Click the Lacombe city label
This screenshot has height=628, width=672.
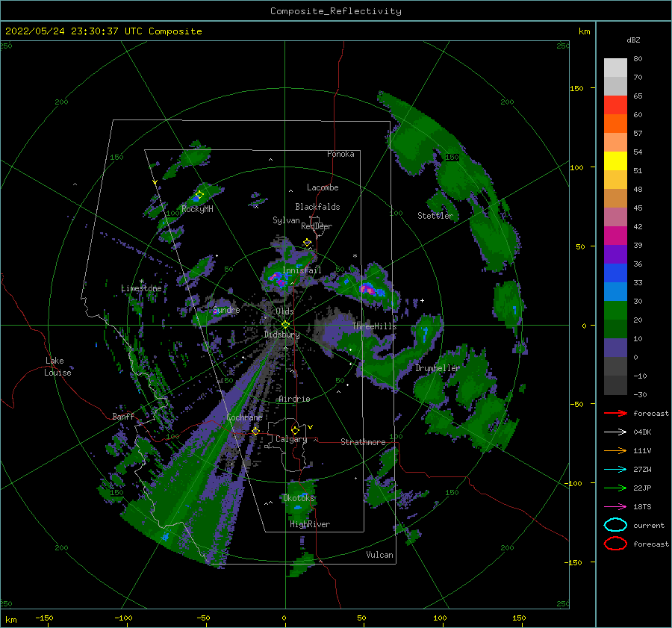point(323,187)
